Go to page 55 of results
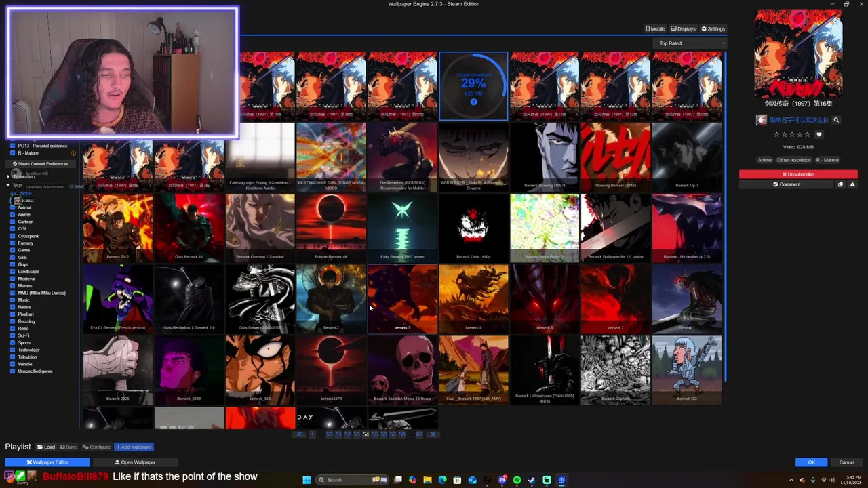Screen dimensions: 868x488 pos(374,434)
